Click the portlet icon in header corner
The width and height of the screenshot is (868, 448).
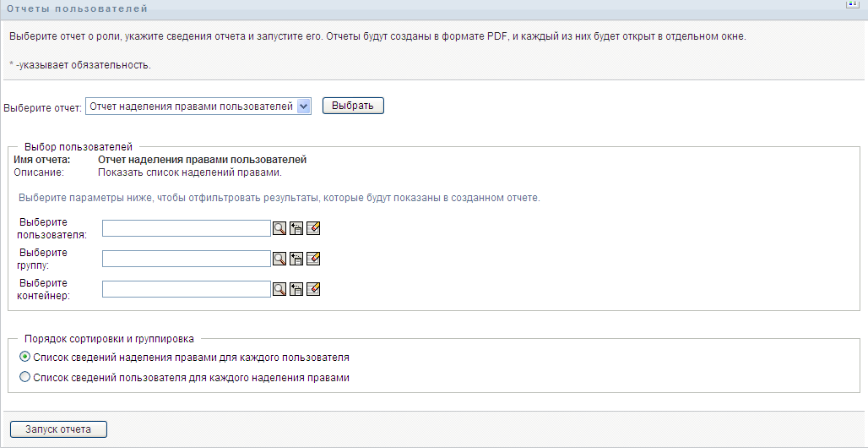pos(853,5)
